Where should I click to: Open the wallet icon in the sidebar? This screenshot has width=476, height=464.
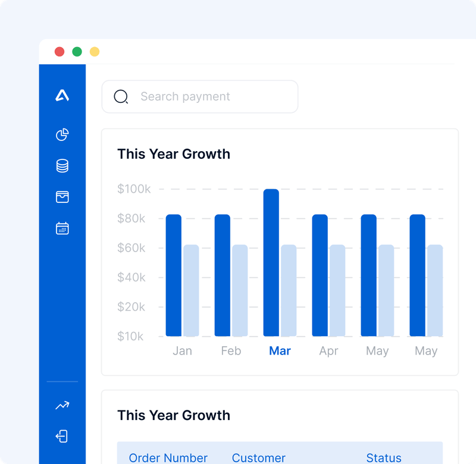click(62, 196)
